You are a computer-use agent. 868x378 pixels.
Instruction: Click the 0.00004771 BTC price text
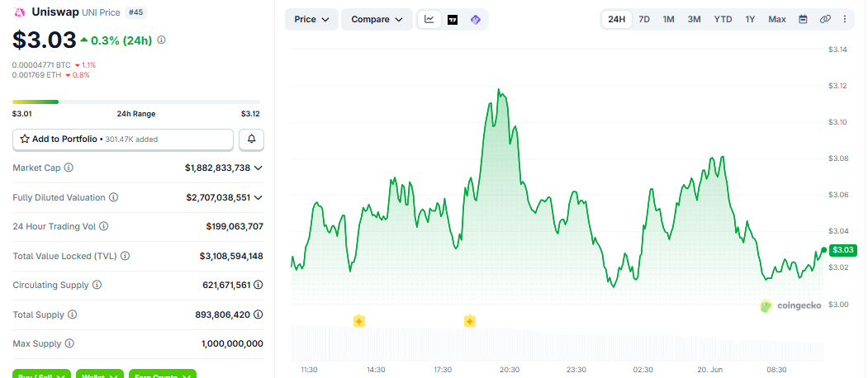41,64
